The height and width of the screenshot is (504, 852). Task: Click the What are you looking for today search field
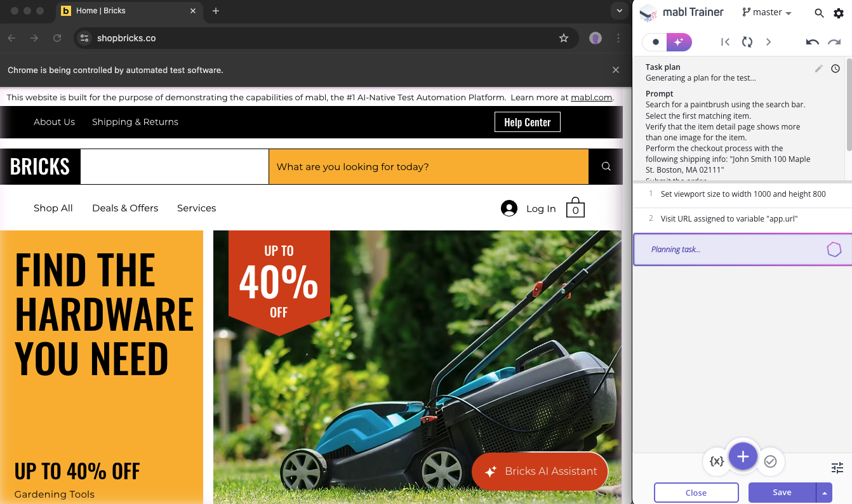click(429, 167)
